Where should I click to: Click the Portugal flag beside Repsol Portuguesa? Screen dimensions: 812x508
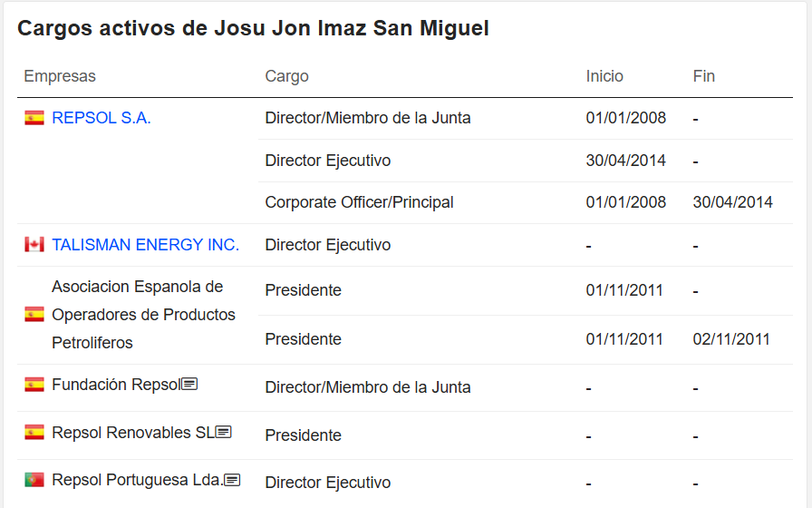coord(34,480)
